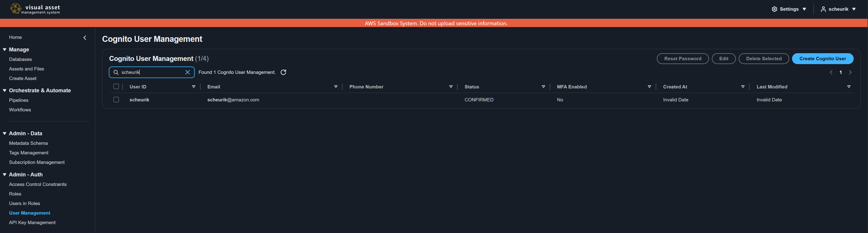Viewport: 868px width, 233px height.
Task: Click the Reset Password button
Action: pyautogui.click(x=683, y=59)
